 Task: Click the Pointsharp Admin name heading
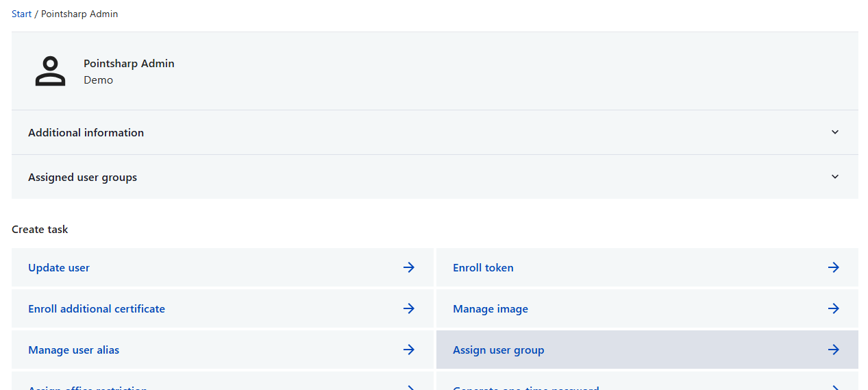(x=129, y=63)
